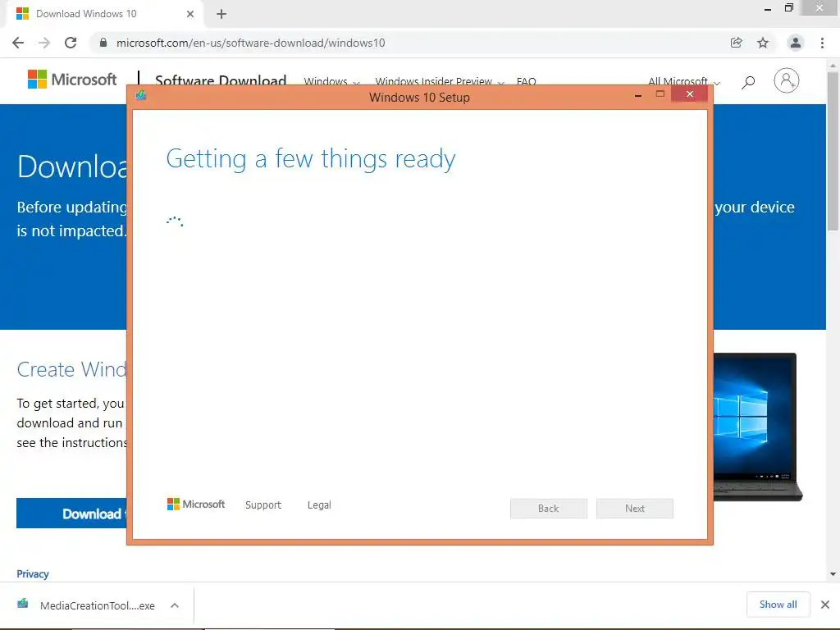840x630 pixels.
Task: Expand the All Microsoft dropdown
Action: [683, 81]
